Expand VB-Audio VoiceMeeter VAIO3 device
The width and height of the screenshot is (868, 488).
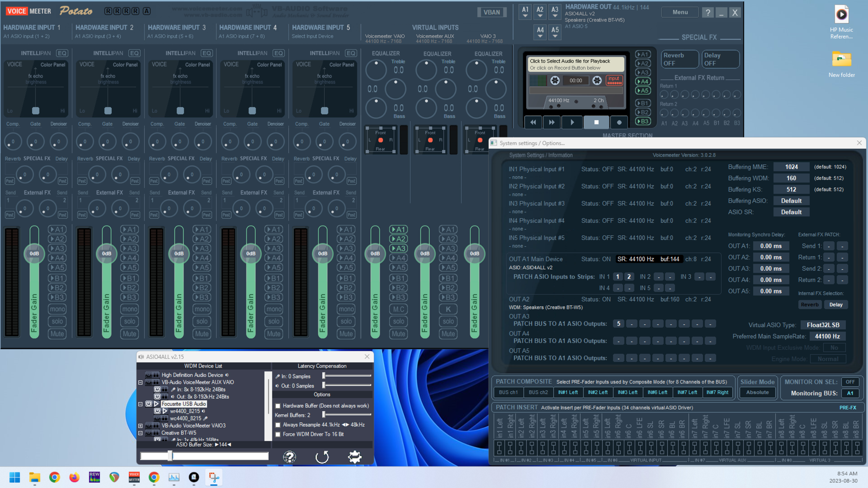pyautogui.click(x=141, y=426)
